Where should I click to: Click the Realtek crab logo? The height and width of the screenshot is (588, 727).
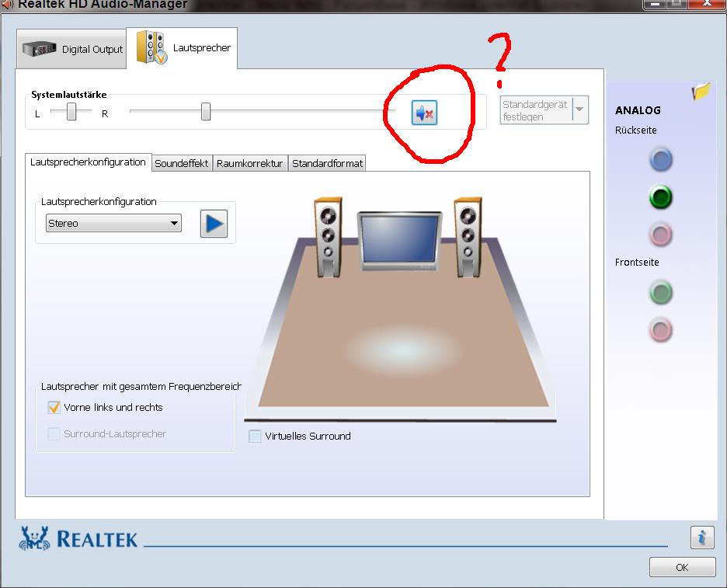tap(34, 538)
